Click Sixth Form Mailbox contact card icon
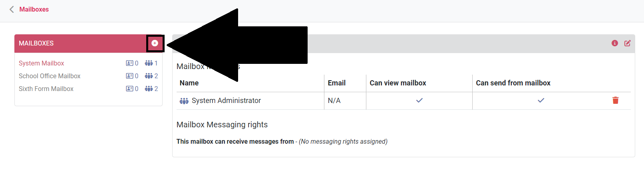 129,89
